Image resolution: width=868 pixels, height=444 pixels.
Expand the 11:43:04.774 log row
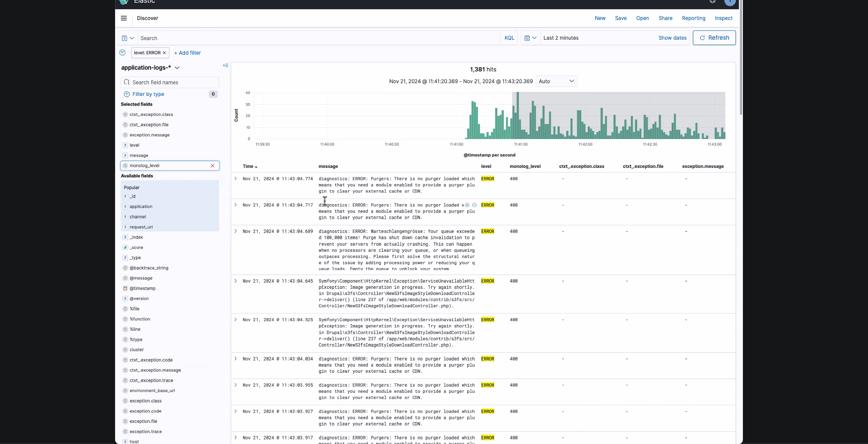[236, 179]
